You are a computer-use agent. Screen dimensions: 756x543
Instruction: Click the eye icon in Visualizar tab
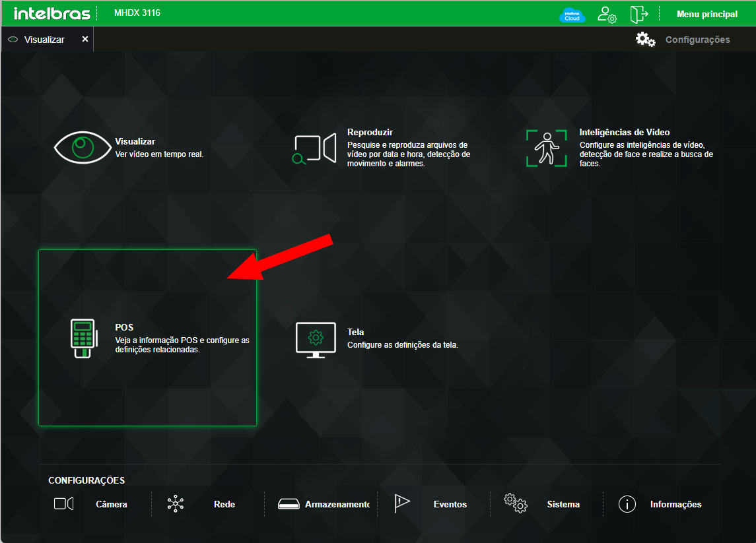13,40
